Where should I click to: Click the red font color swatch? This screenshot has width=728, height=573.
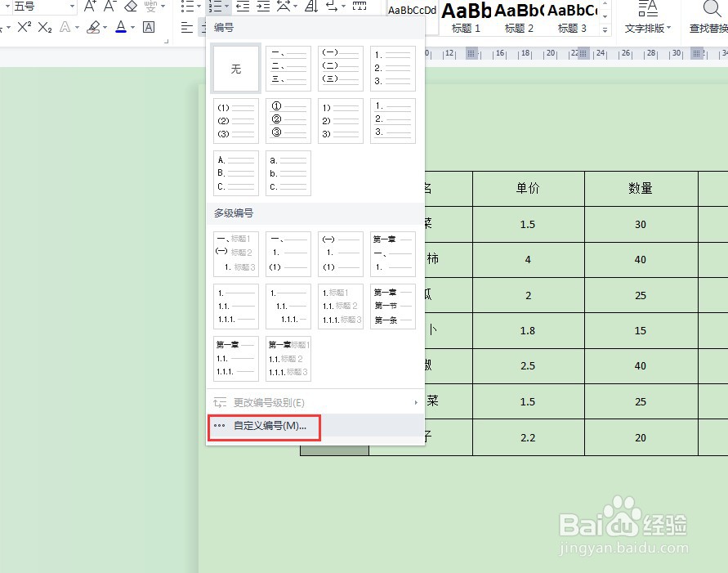point(120,31)
